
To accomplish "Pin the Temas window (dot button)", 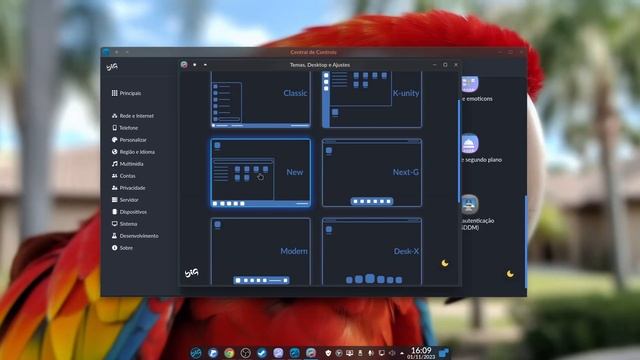I will point(195,64).
